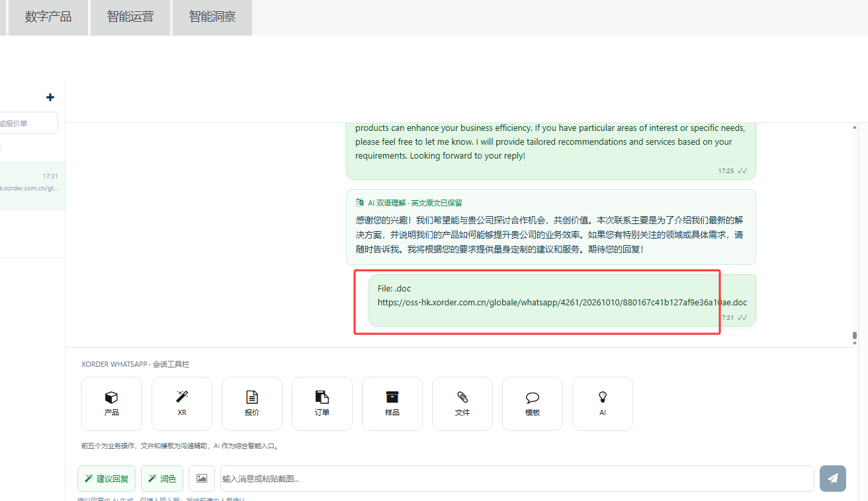Click the 'File: .doc' message text
868x501 pixels.
tap(394, 289)
